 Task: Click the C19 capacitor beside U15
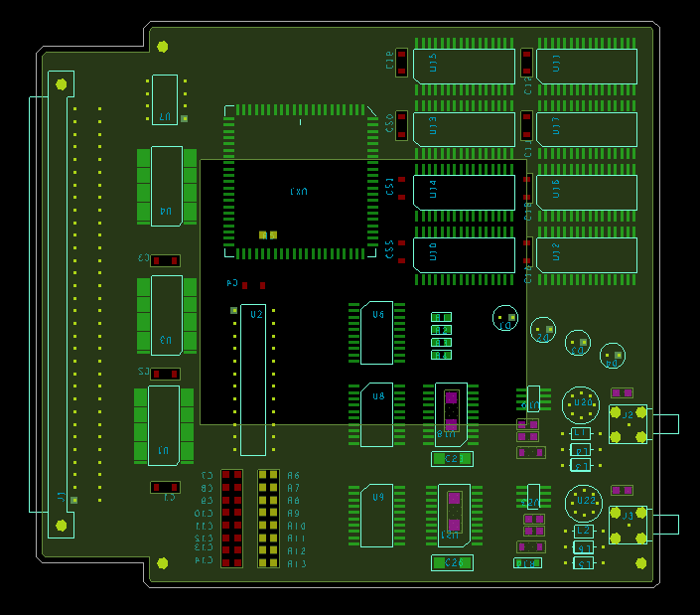coord(401,63)
